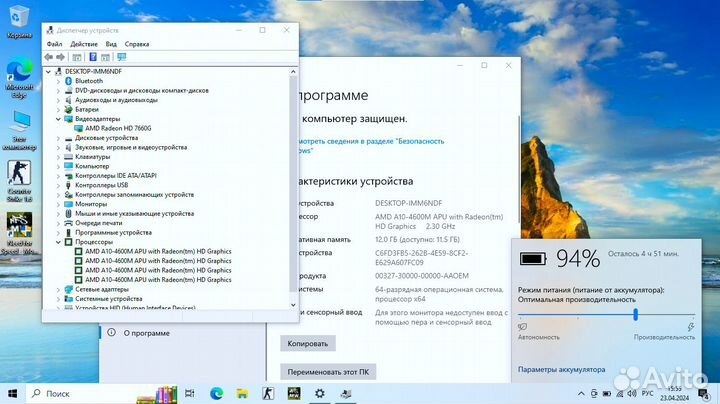Click the Windows Start button
This screenshot has height=404, width=720.
click(13, 394)
